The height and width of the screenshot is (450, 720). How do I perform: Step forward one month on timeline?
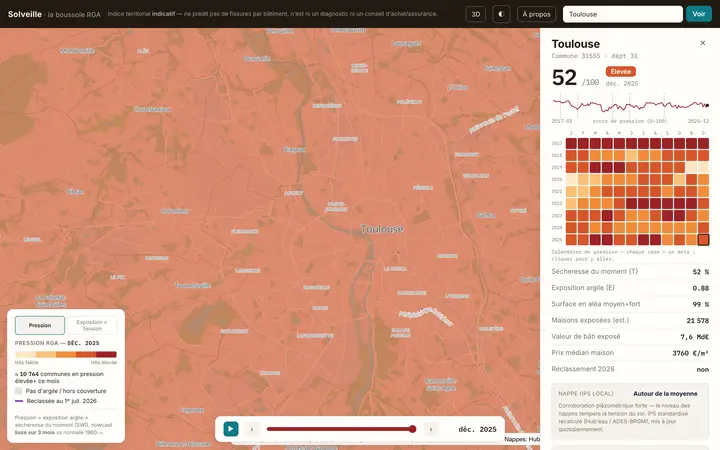(431, 429)
